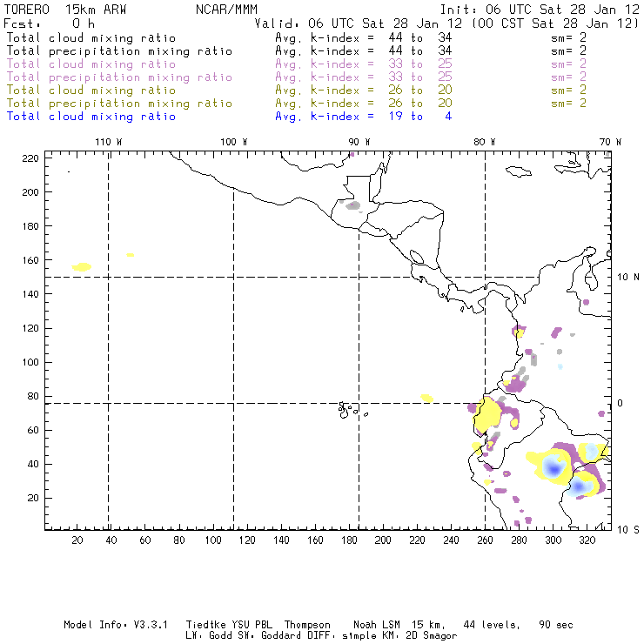Click black cloud row's "Avg. k-index = 44 to 34" text

pos(364,37)
